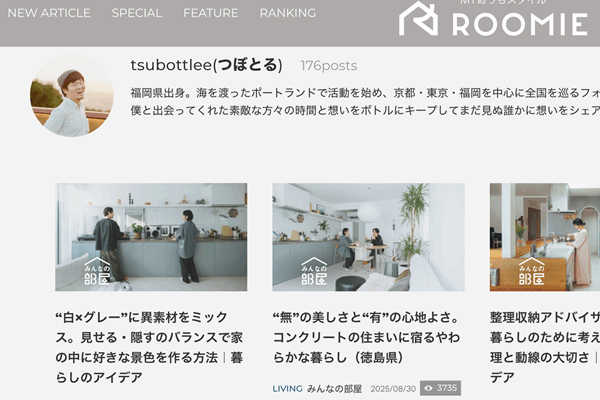Viewport: 600px width, 400px height.
Task: Select the LIVING category tag
Action: pyautogui.click(x=287, y=389)
